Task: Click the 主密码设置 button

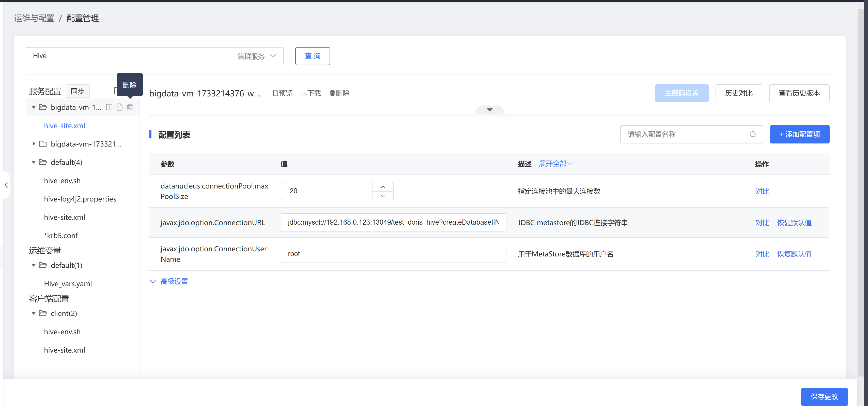Action: click(681, 93)
